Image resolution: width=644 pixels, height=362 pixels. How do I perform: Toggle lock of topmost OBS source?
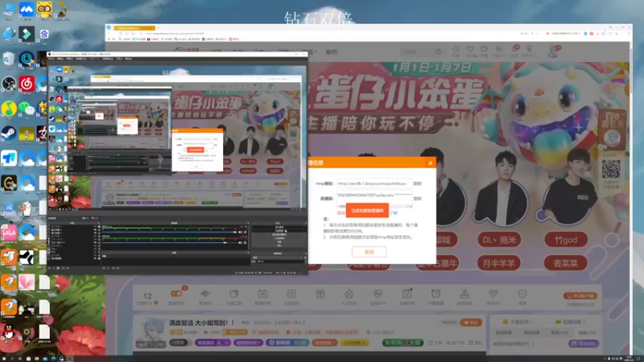(x=99, y=226)
